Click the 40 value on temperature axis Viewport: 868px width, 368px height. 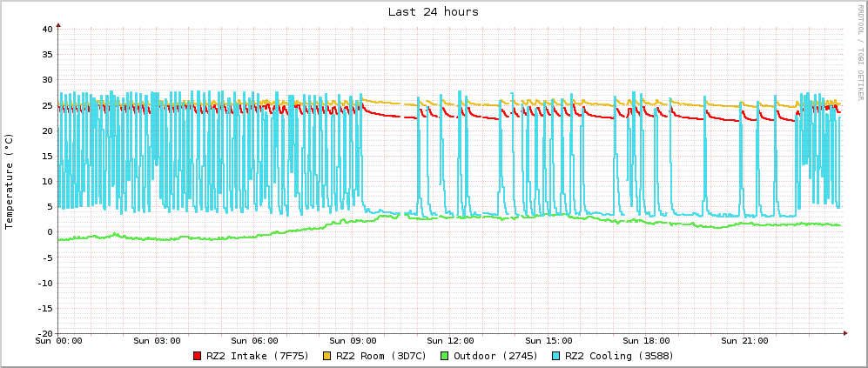[x=47, y=29]
